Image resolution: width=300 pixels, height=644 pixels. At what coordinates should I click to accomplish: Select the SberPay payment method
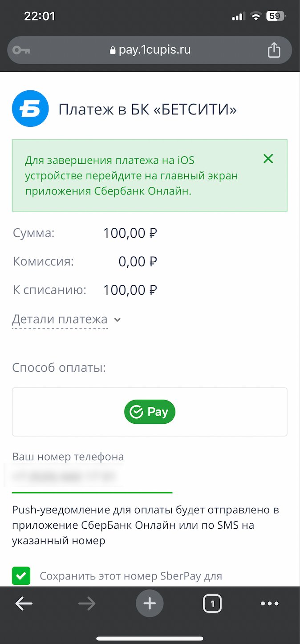(x=150, y=412)
